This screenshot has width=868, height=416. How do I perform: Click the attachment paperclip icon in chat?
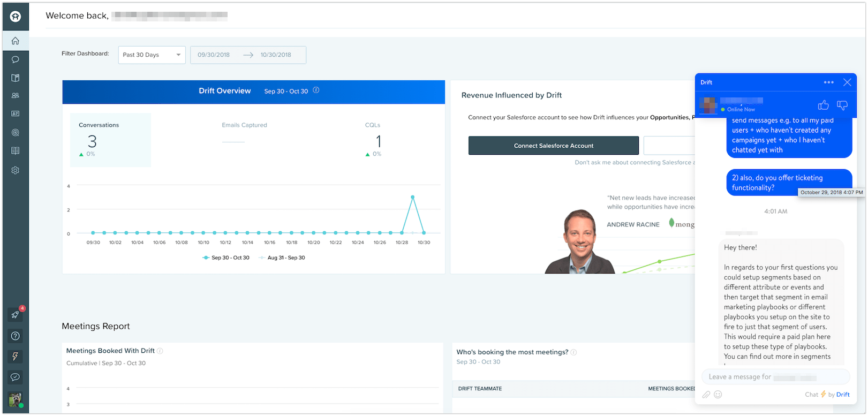tap(706, 395)
